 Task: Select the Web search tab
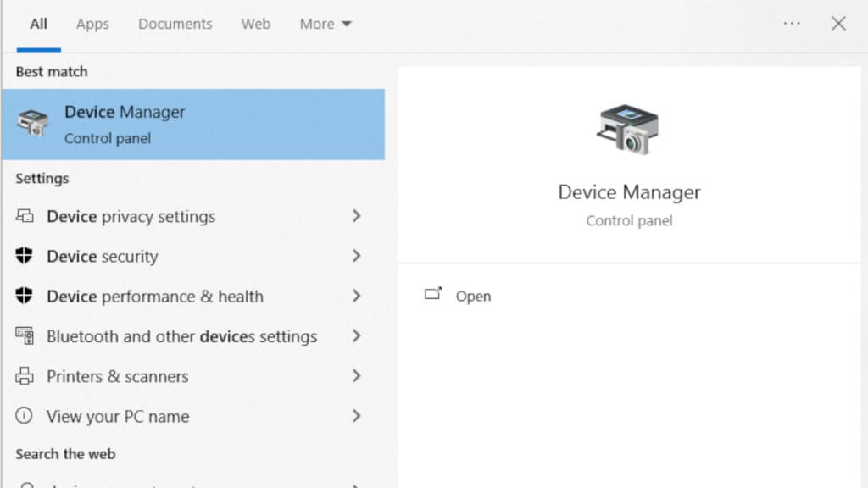(x=255, y=24)
